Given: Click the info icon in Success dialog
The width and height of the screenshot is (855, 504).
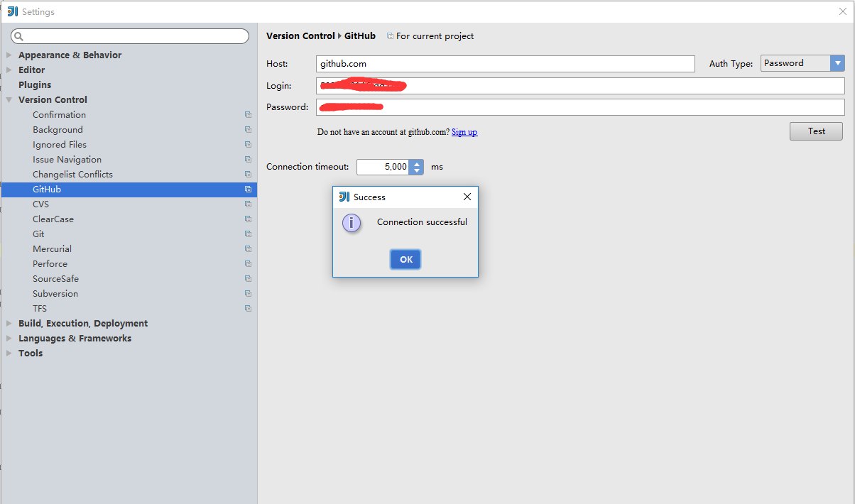Looking at the screenshot, I should click(352, 223).
